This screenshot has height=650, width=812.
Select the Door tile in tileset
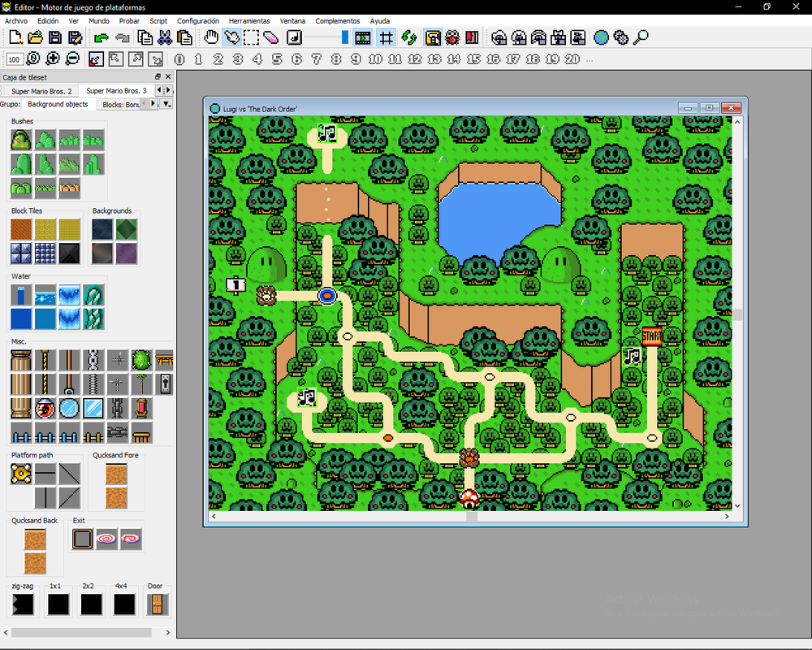coord(157,604)
